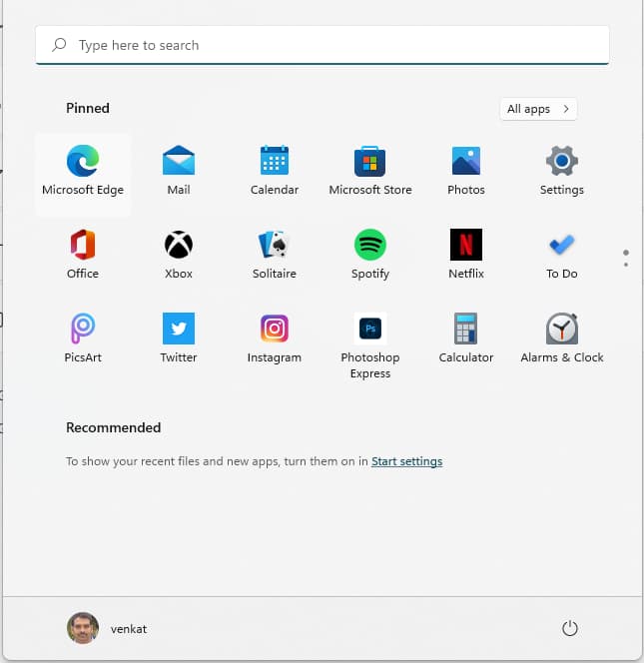644x663 pixels.
Task: Start the Solitaire game
Action: coord(274,255)
